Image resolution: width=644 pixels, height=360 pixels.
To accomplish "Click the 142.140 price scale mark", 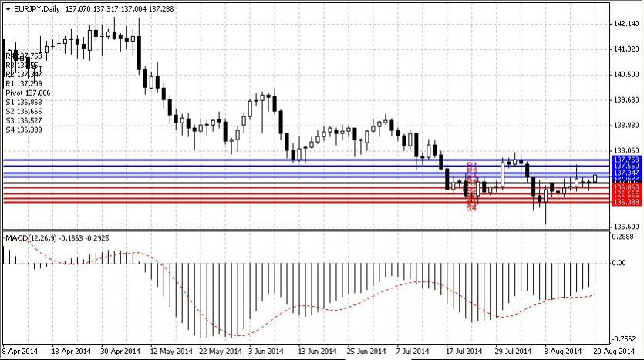I will (x=625, y=25).
